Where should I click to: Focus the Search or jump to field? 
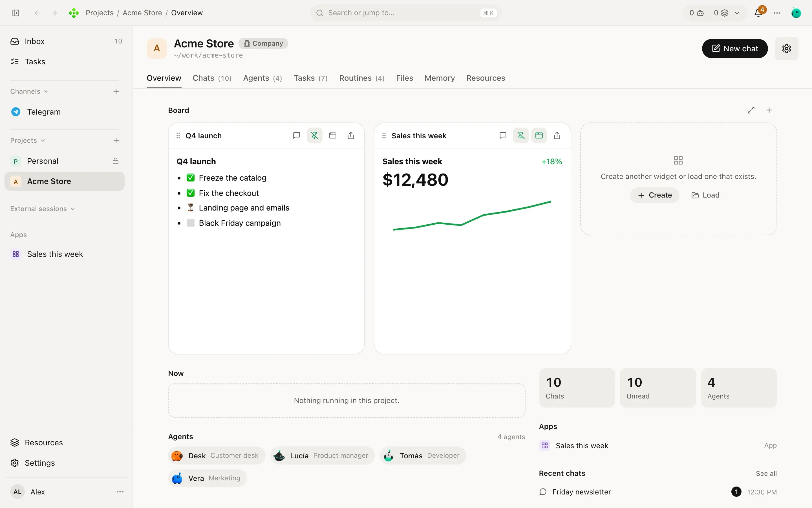(x=406, y=13)
